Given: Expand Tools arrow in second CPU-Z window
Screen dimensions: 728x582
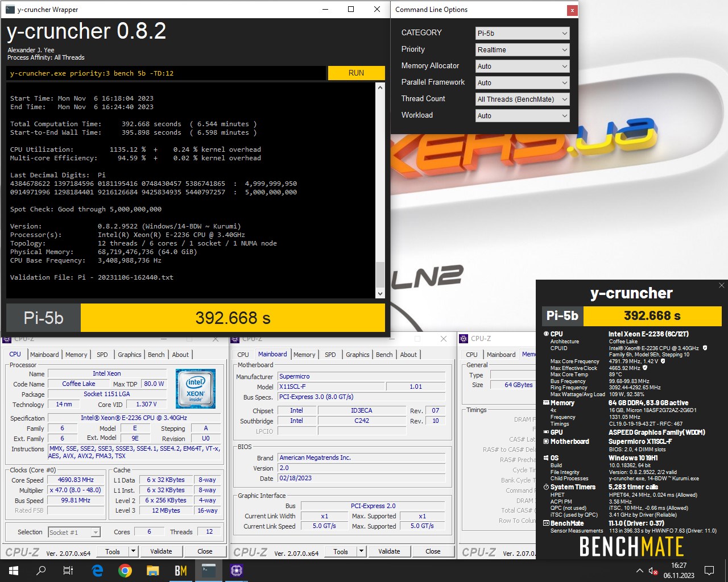Looking at the screenshot, I should tap(361, 551).
